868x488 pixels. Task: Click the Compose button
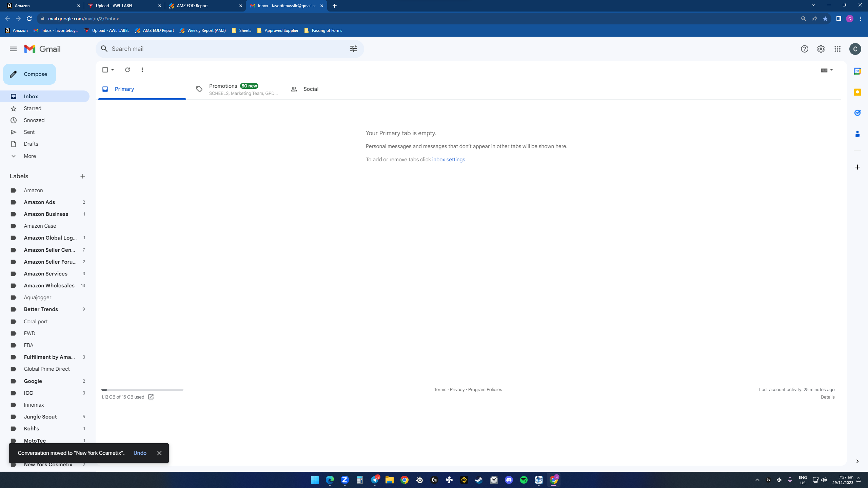tap(29, 74)
